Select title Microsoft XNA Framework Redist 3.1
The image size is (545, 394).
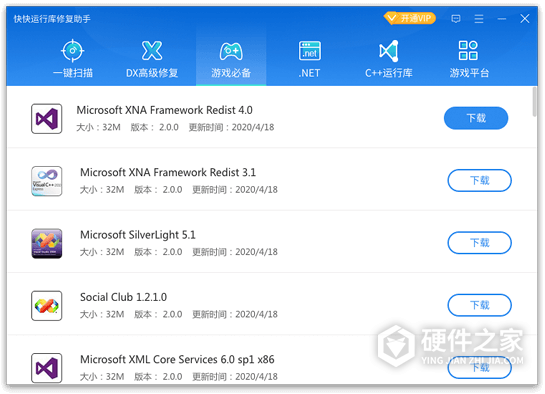click(168, 172)
